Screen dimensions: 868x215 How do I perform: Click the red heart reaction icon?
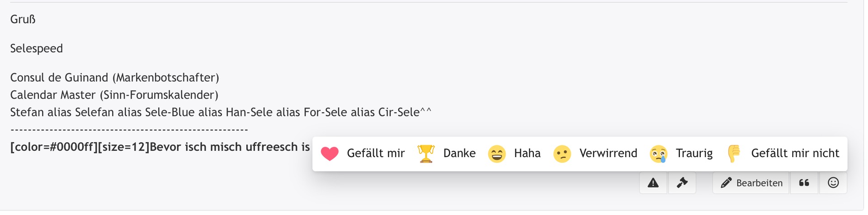click(330, 154)
